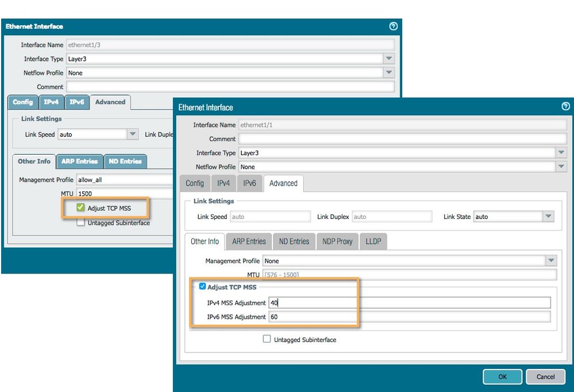Open Management Profile dropdown in front dialog
Image resolution: width=574 pixels, height=392 pixels.
(551, 260)
